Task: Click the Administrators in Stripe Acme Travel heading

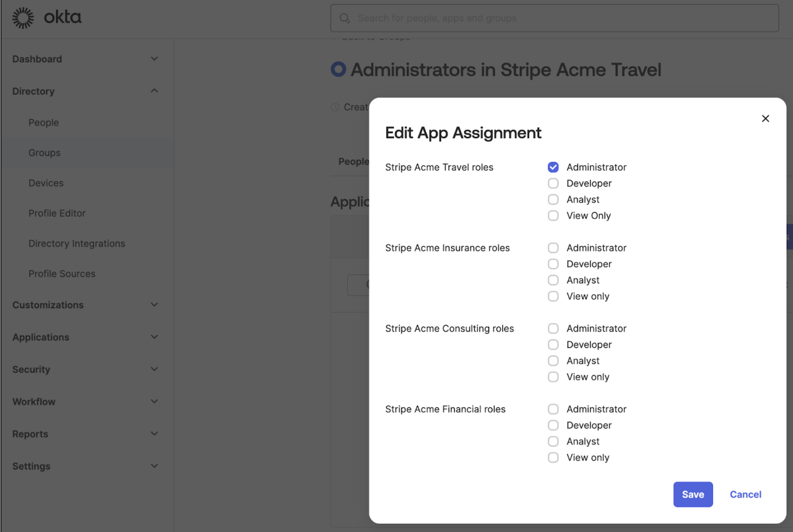Action: pyautogui.click(x=506, y=70)
